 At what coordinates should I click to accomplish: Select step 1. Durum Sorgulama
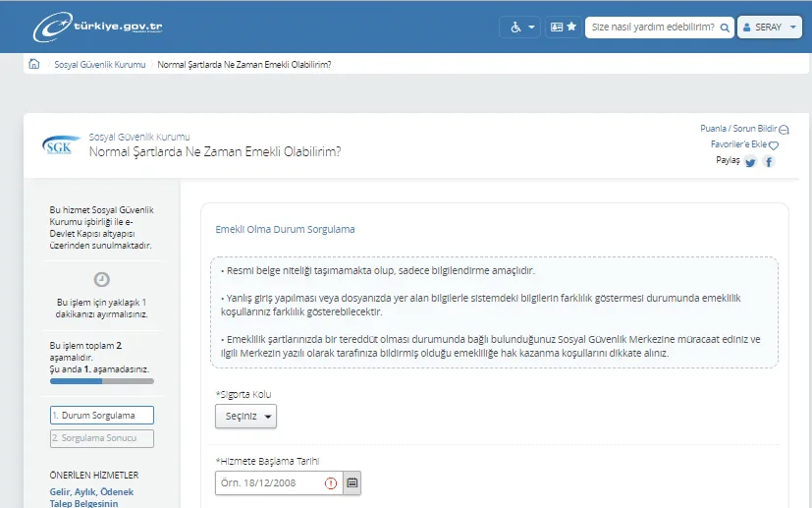click(102, 416)
